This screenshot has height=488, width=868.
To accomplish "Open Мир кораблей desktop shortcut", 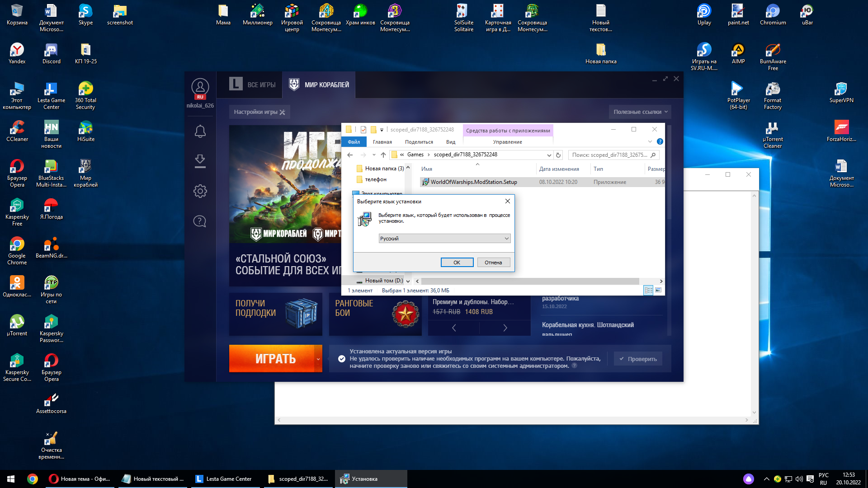I will 85,174.
